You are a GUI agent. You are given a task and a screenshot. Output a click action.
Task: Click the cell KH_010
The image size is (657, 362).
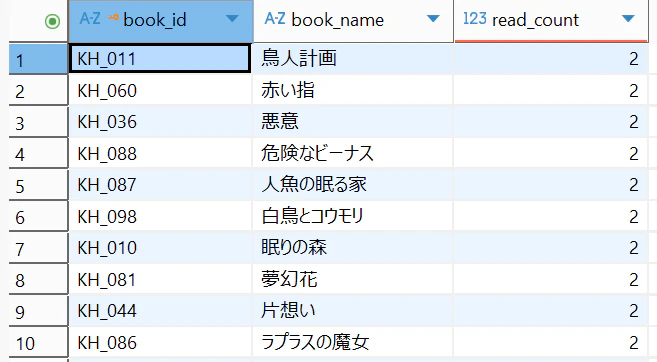[x=160, y=248]
